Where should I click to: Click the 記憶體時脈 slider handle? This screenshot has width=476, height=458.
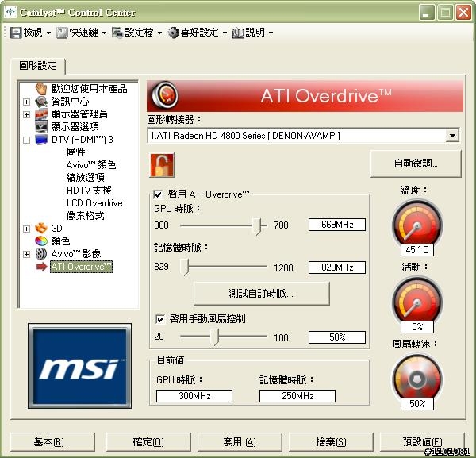[185, 267]
